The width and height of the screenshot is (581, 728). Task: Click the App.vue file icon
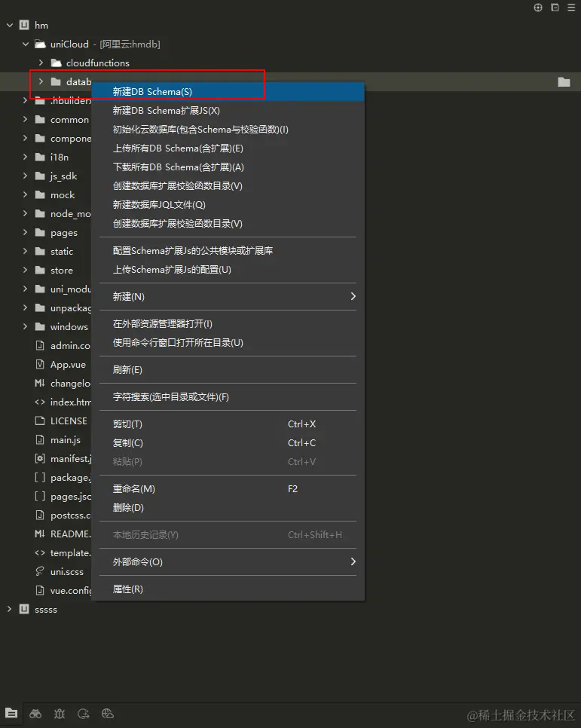click(x=40, y=365)
